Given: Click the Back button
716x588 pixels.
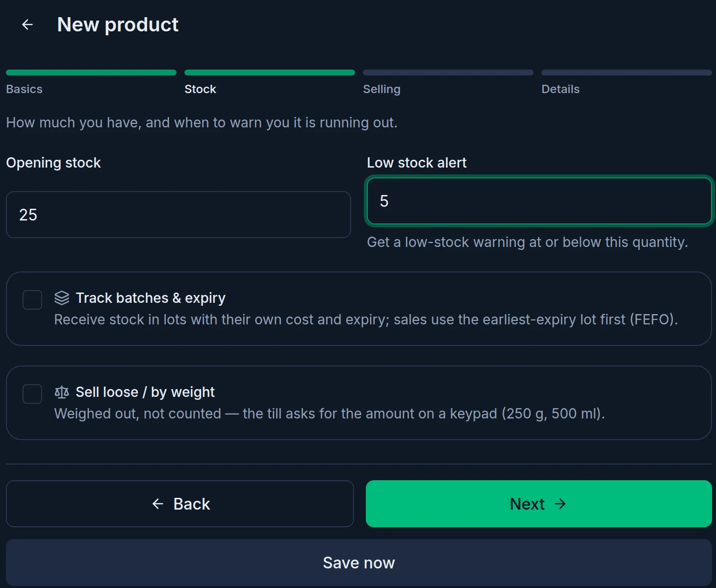Looking at the screenshot, I should pos(180,504).
